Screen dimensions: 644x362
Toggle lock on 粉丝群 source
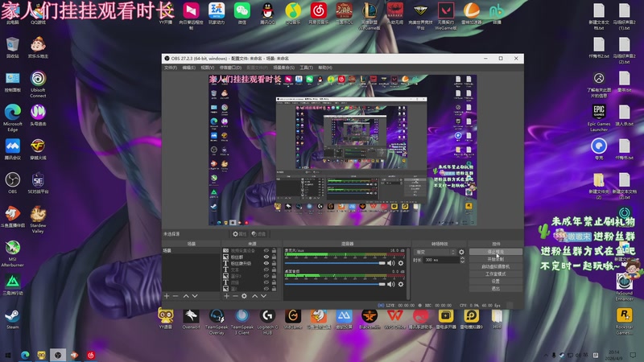pos(274,257)
